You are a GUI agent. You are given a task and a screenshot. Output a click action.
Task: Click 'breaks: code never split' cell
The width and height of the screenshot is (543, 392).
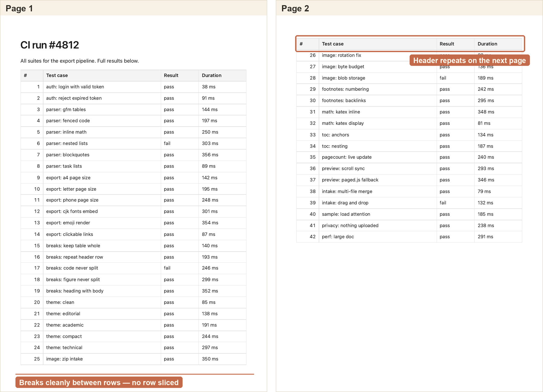coord(102,268)
